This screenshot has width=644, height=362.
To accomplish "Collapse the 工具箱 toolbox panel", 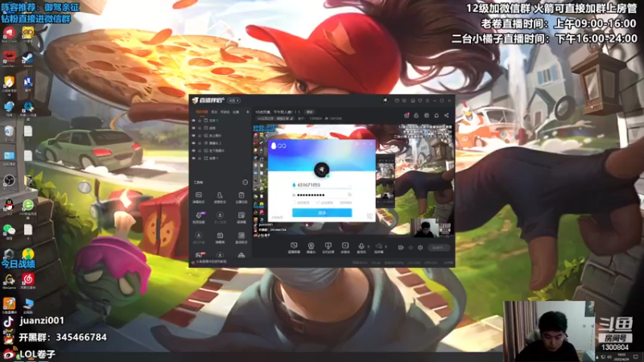I will (x=246, y=183).
